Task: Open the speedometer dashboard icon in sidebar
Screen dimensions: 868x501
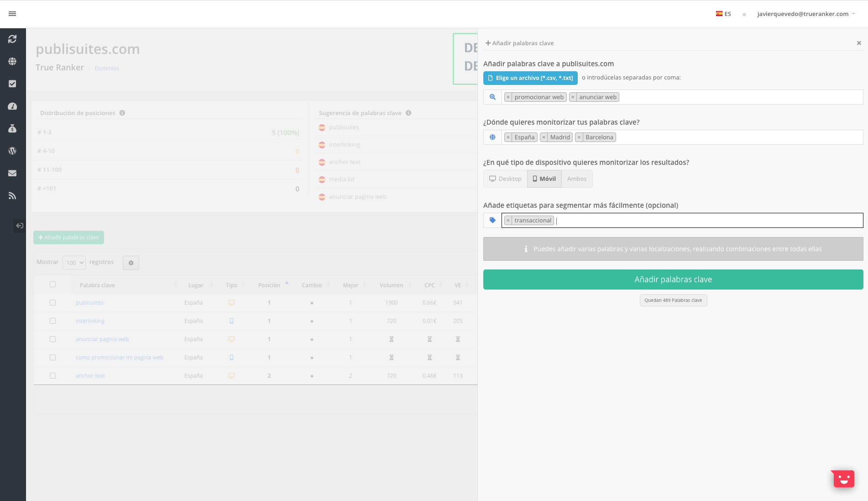Action: [x=12, y=106]
